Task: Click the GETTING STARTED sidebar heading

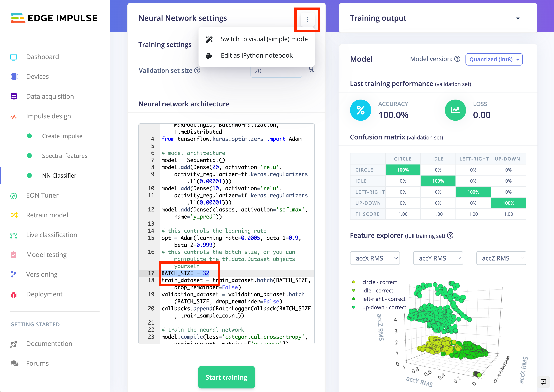Action: point(35,324)
